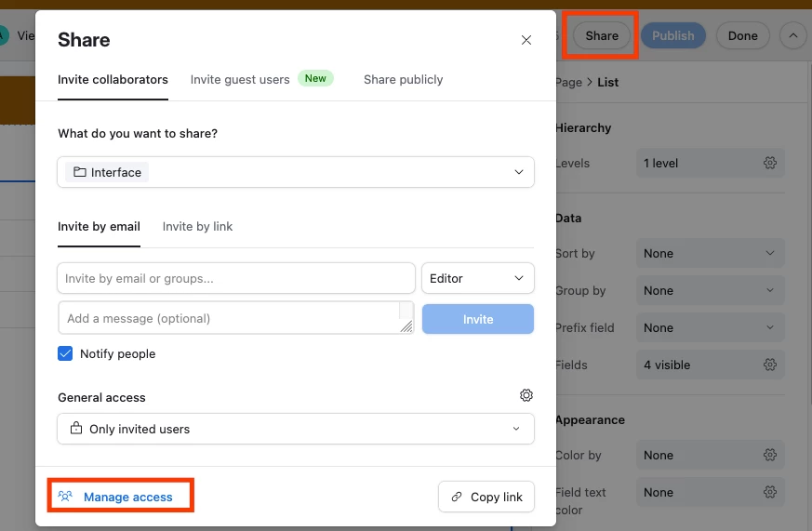Open the Field text color None setting

point(710,492)
